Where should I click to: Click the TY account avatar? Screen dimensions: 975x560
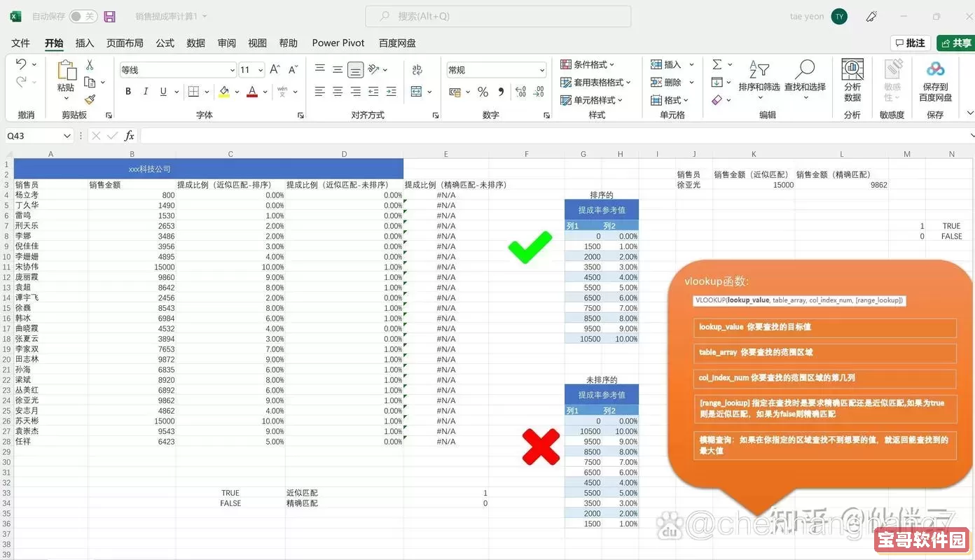point(839,16)
